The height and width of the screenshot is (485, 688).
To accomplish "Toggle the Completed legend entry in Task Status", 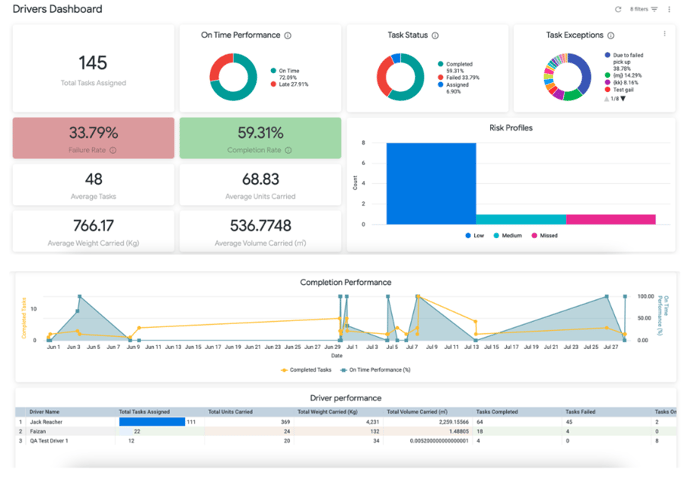I will (455, 67).
